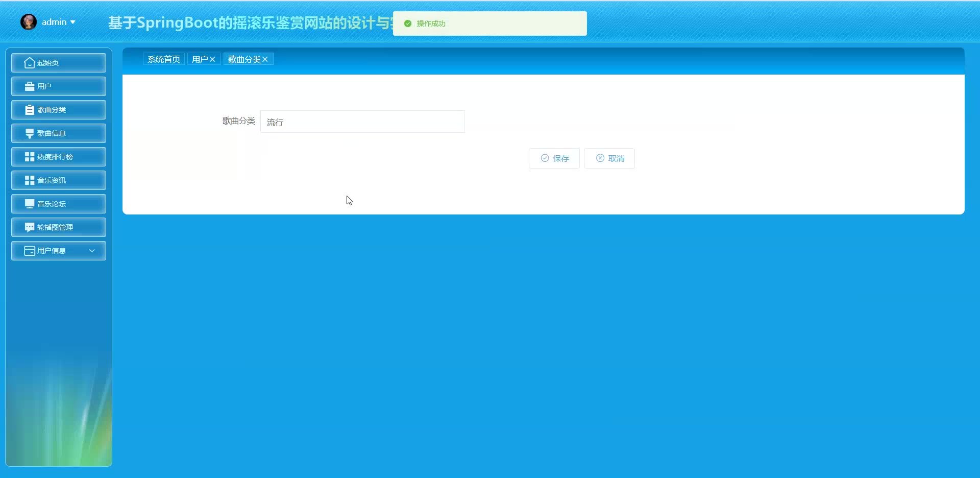Open 轮播图管理 in the sidebar
This screenshot has height=478, width=980.
(59, 227)
